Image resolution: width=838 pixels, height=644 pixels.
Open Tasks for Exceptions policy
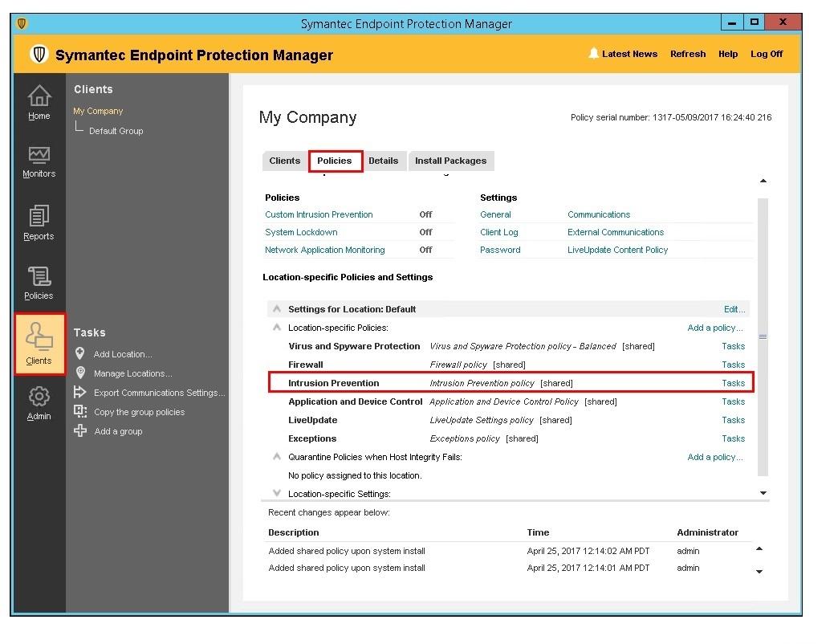(x=734, y=438)
